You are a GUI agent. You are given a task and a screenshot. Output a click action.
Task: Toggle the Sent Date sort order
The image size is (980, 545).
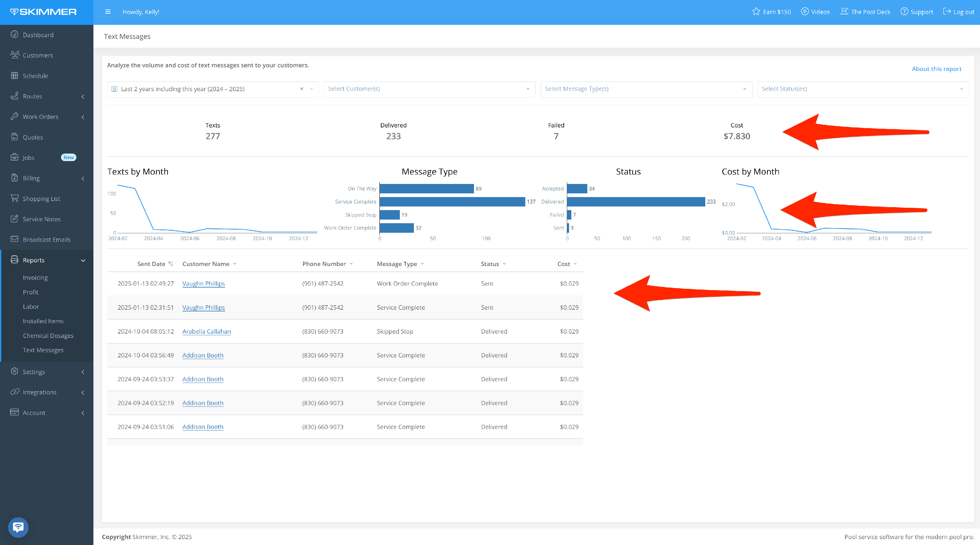pos(171,264)
